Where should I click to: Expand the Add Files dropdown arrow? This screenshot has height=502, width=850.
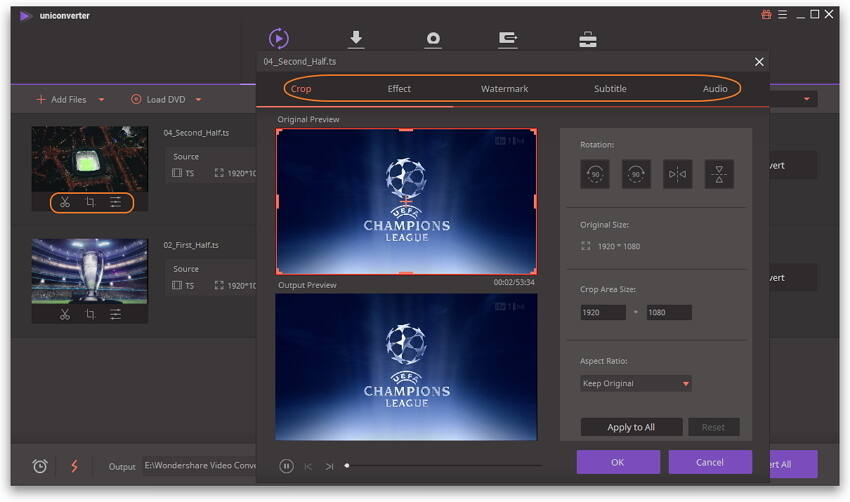pos(101,100)
